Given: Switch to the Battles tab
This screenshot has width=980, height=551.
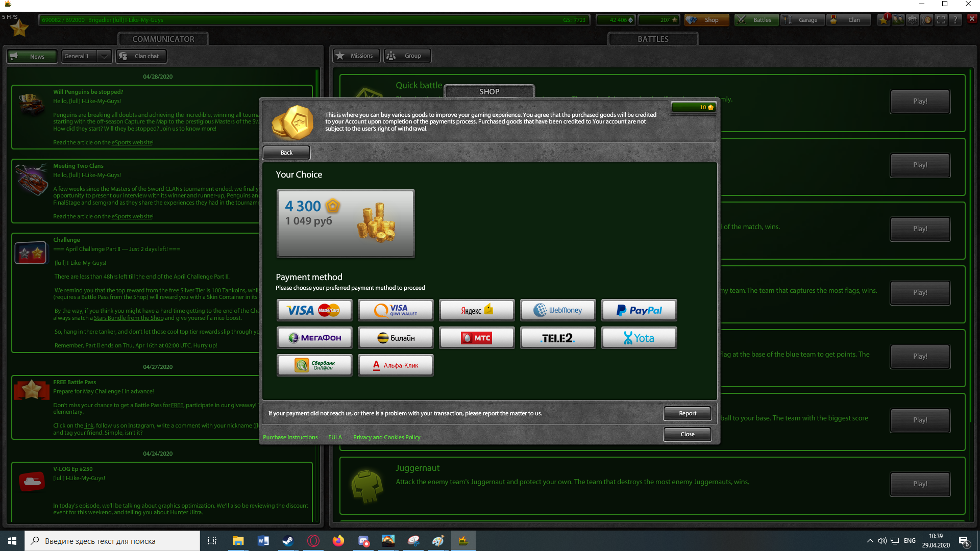Looking at the screenshot, I should (756, 20).
